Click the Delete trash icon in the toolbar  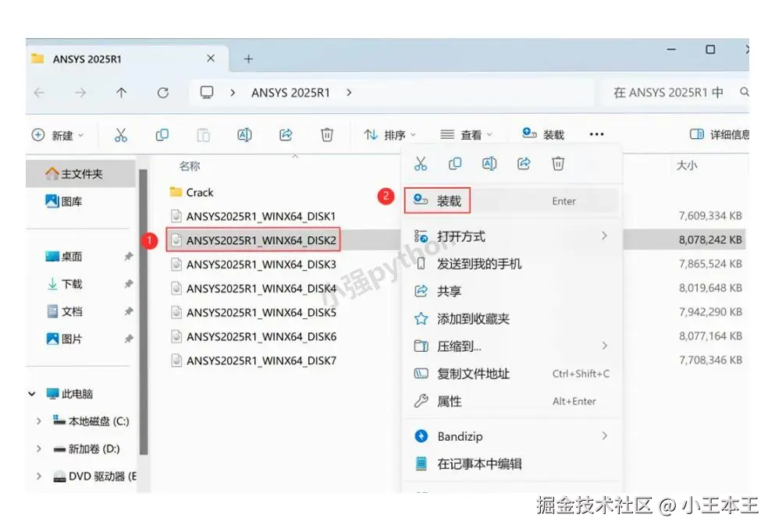pos(327,135)
